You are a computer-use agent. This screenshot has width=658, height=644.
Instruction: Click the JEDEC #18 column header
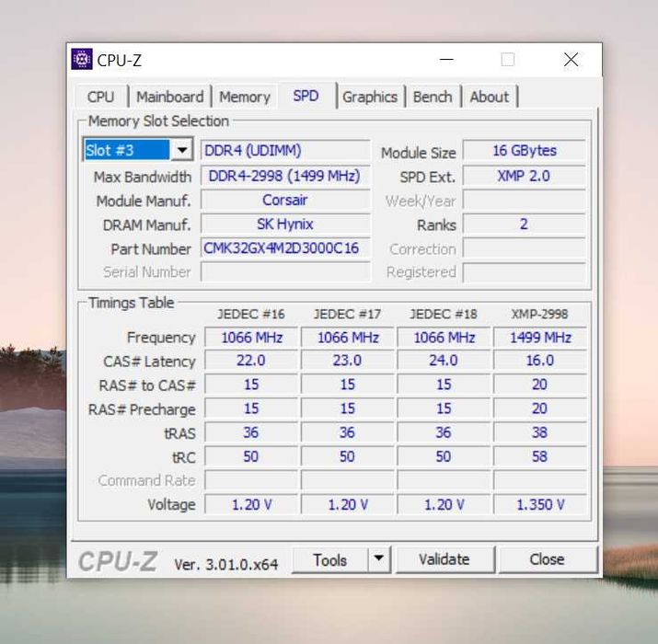tap(444, 314)
